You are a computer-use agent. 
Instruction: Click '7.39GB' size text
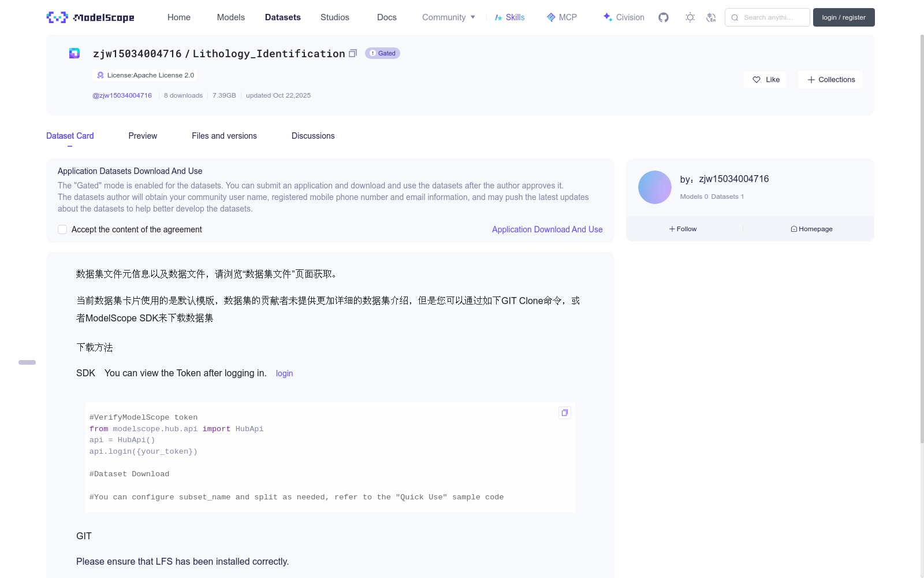(x=224, y=95)
